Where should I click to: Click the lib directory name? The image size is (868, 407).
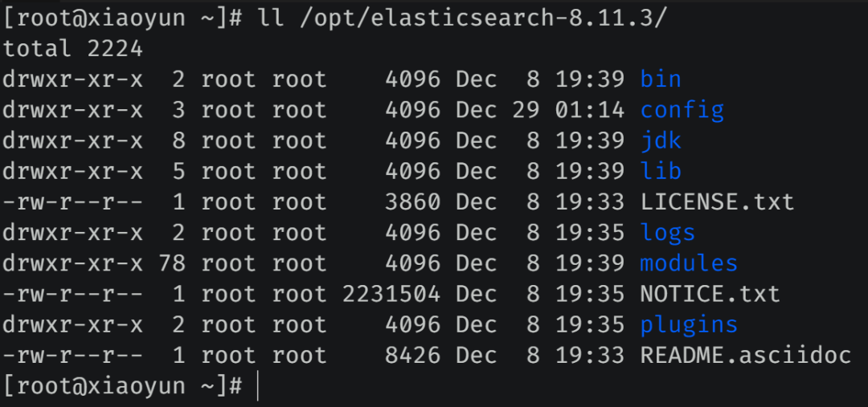(661, 171)
